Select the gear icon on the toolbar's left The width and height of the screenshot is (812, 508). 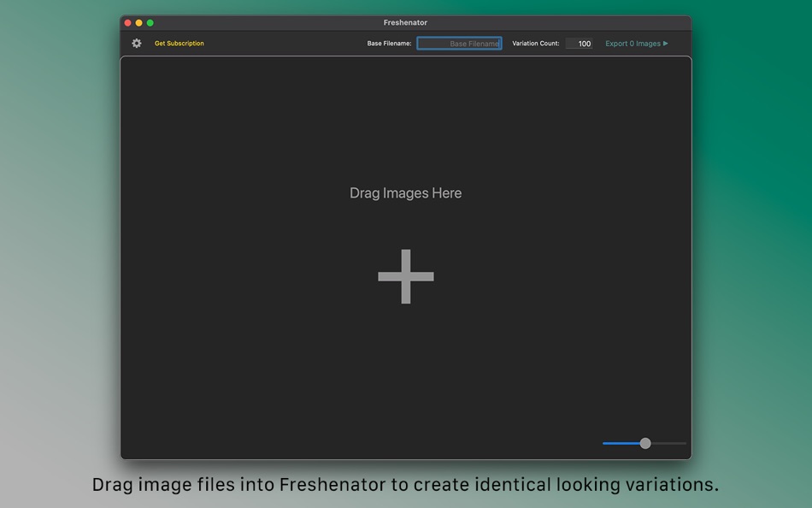(137, 42)
